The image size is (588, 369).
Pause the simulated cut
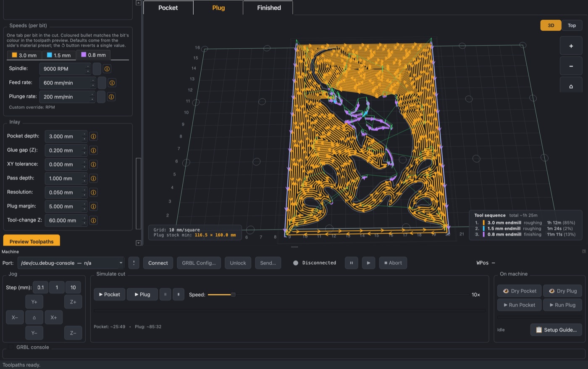point(165,294)
